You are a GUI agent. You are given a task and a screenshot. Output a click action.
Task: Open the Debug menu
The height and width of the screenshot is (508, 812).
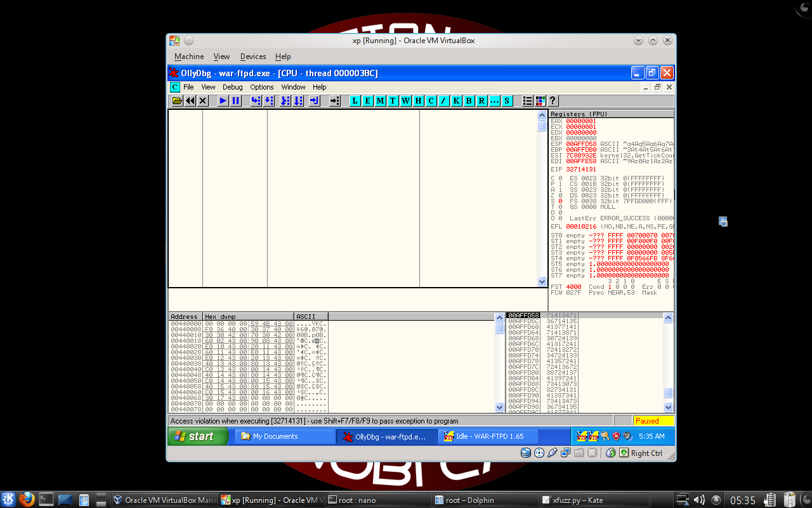232,87
